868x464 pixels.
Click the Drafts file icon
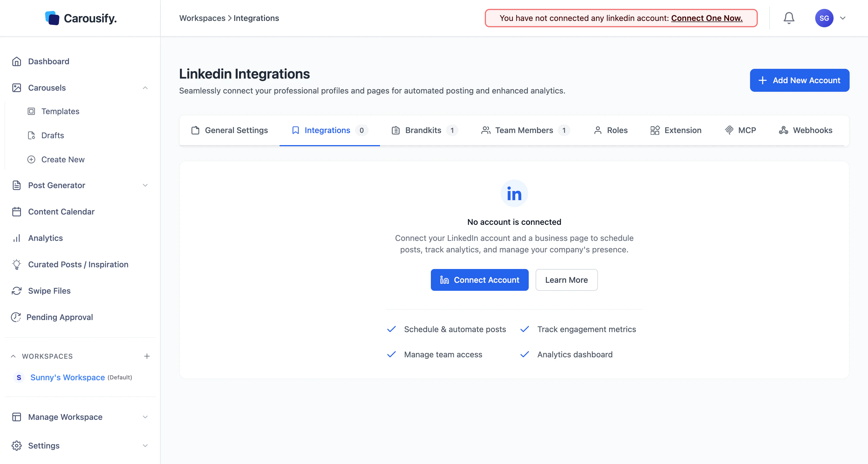31,135
